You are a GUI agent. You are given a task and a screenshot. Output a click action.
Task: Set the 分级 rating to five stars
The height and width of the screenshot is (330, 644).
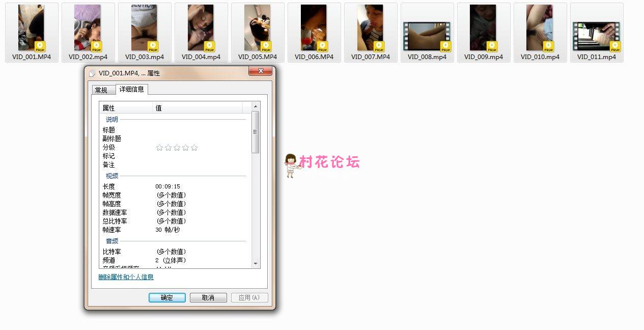click(194, 148)
